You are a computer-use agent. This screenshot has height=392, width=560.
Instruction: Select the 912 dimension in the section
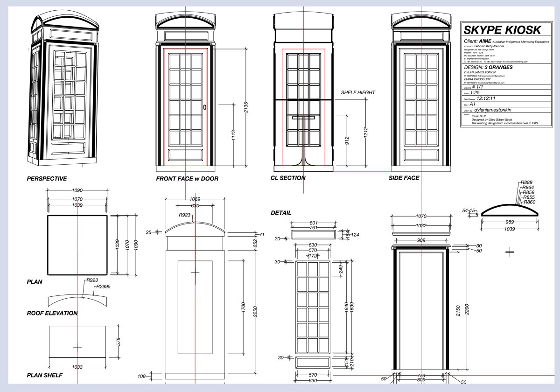point(347,140)
